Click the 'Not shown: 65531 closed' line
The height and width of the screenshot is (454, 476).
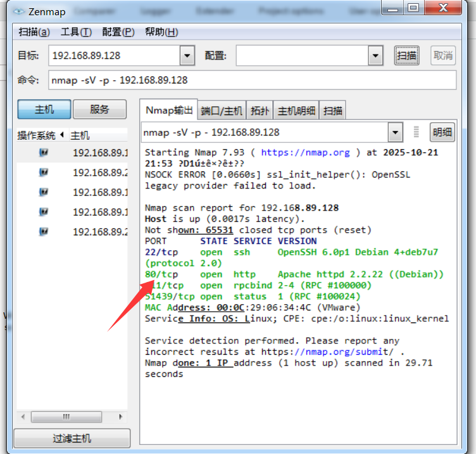click(x=258, y=230)
